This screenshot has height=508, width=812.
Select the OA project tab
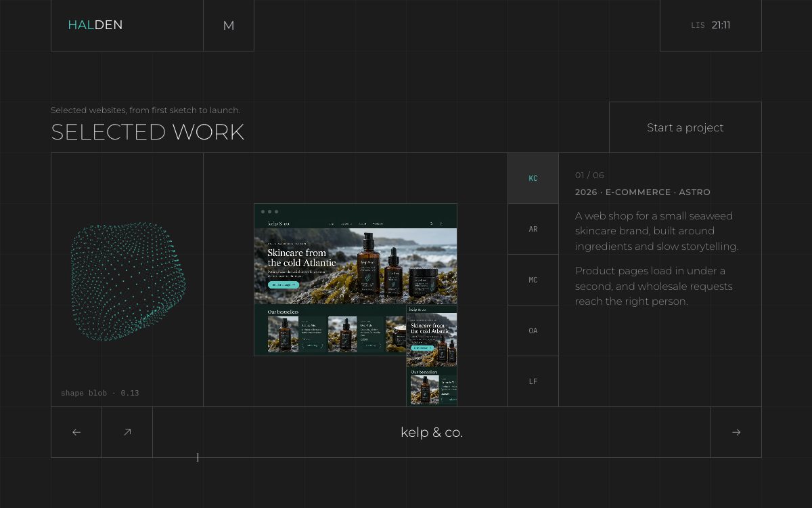pos(533,331)
